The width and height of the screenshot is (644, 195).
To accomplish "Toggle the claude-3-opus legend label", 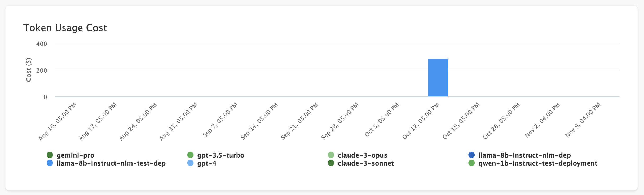I will point(363,155).
